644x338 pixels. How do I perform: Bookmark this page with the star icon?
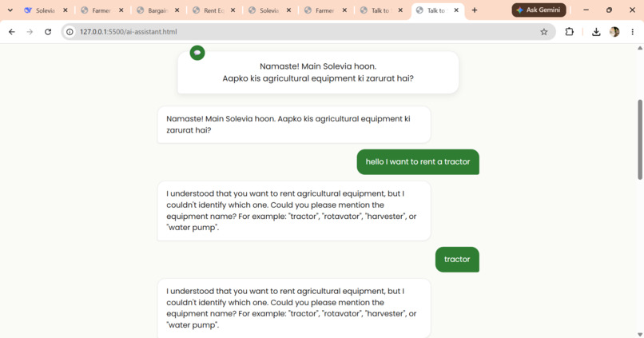point(544,32)
